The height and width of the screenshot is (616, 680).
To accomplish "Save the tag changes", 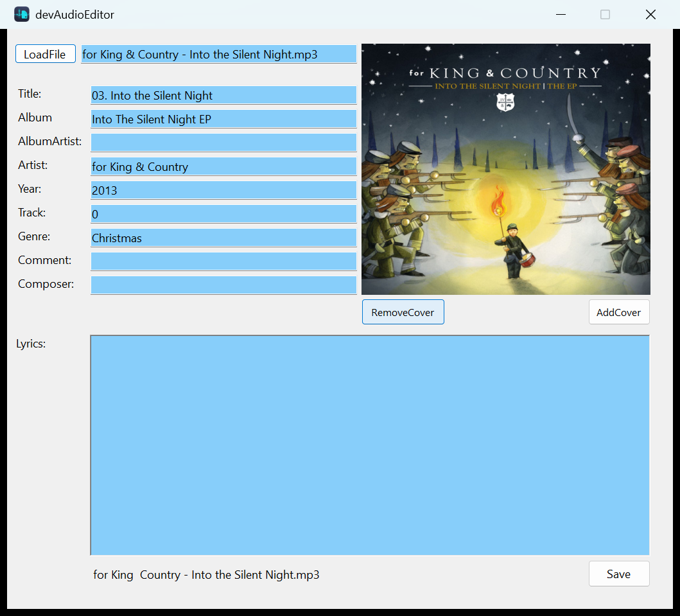I will [x=619, y=574].
